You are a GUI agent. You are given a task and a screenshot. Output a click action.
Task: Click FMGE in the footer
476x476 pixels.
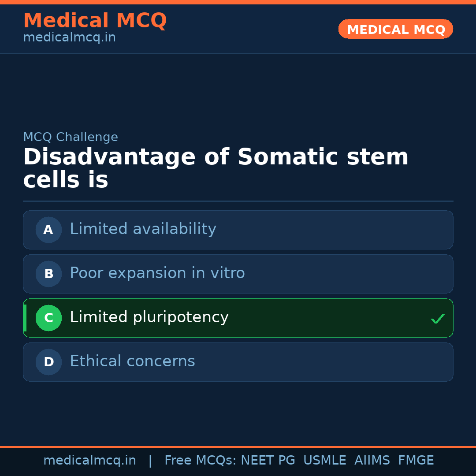click(416, 461)
